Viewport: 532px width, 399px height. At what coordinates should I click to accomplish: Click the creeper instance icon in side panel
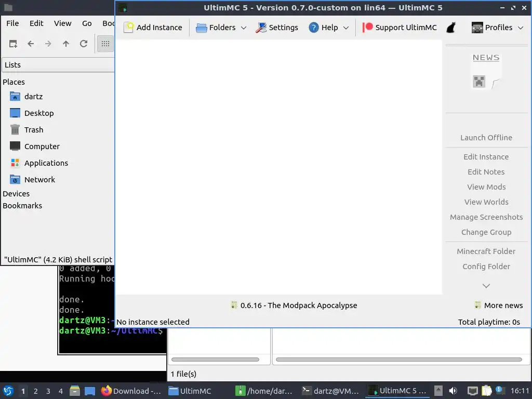478,82
